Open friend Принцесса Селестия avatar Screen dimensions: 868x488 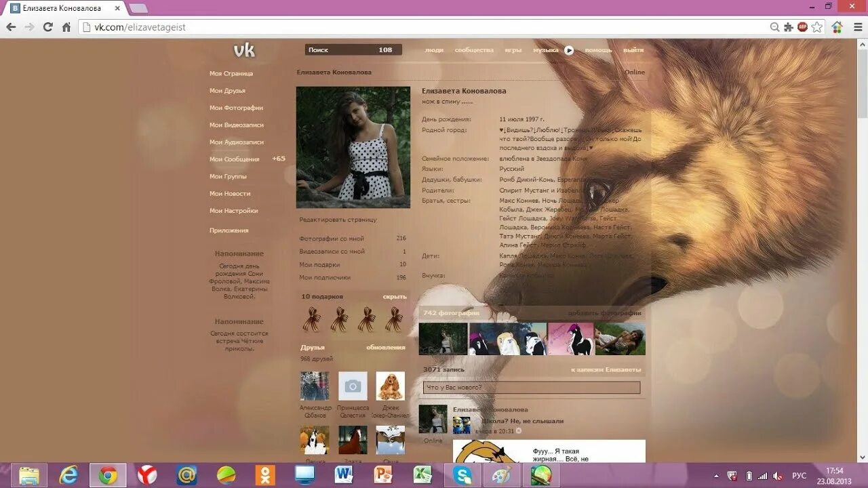click(x=353, y=386)
